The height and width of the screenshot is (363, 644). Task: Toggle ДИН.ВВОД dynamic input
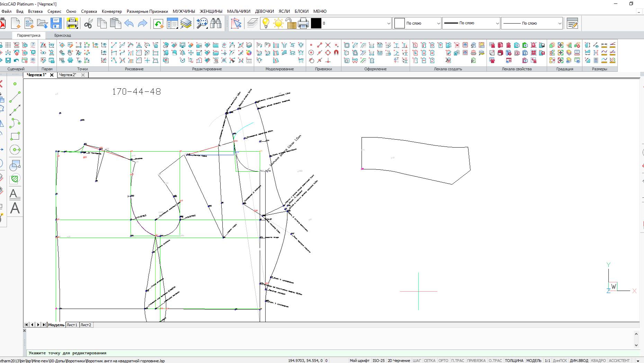click(579, 361)
